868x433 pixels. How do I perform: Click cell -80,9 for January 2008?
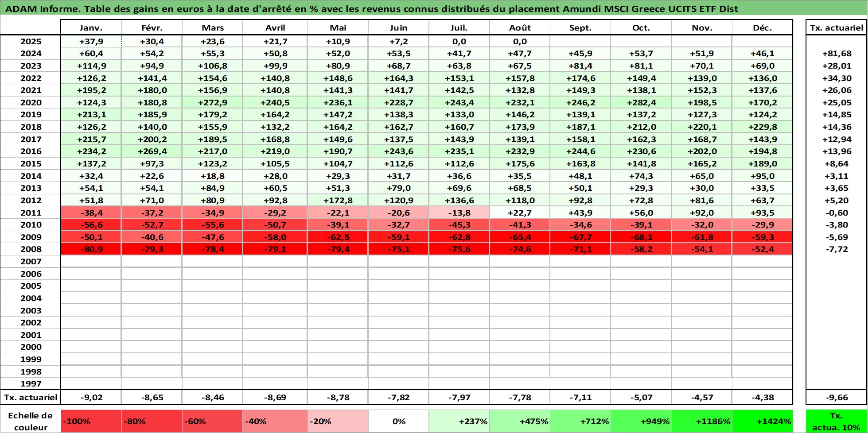91,249
